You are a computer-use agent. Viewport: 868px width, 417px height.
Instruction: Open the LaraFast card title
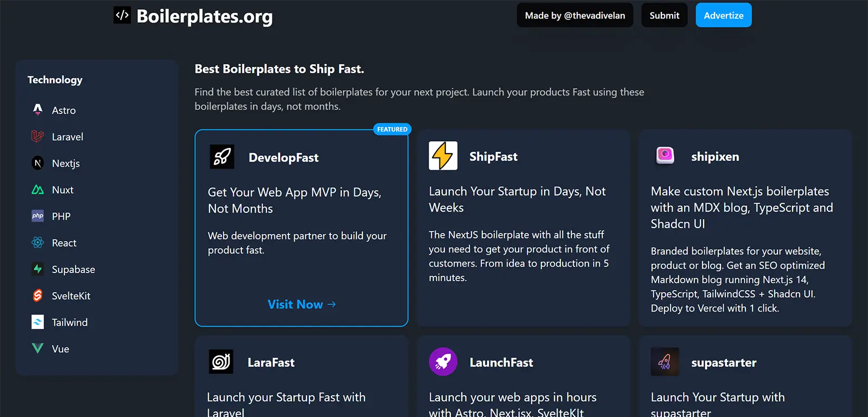[x=271, y=362]
